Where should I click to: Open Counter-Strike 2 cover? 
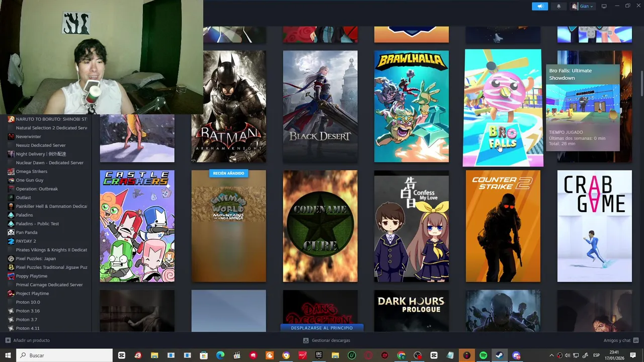503,226
